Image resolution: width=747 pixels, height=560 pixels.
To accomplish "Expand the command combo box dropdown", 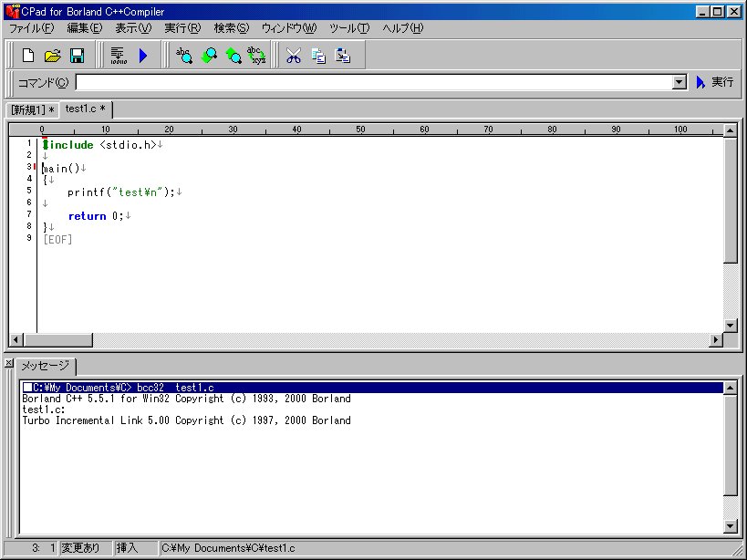I will pyautogui.click(x=679, y=83).
